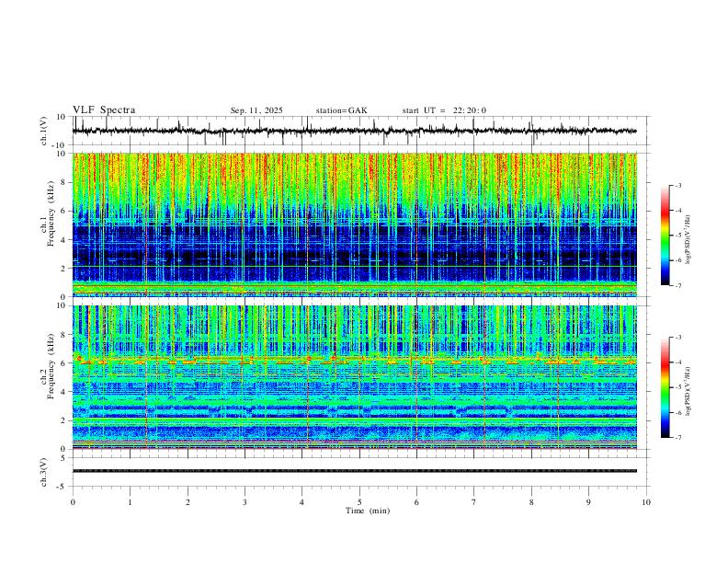
Task: Click the ch.3 voltage trace band
Action: click(x=355, y=471)
